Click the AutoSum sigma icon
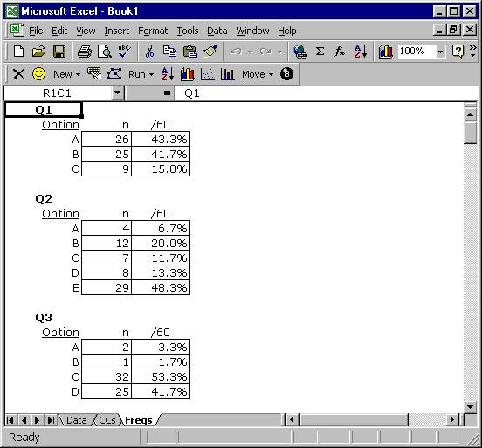This screenshot has width=482, height=448. pos(320,52)
